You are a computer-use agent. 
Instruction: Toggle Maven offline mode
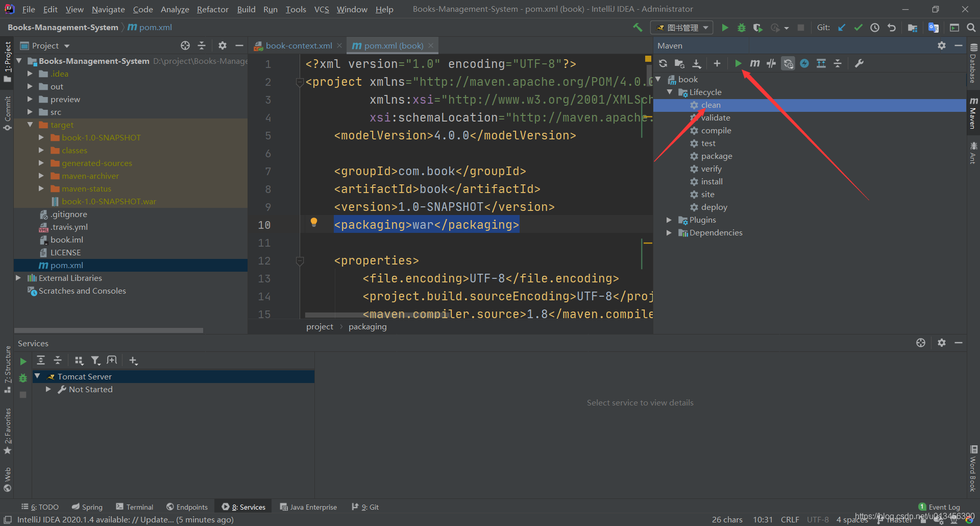point(771,63)
